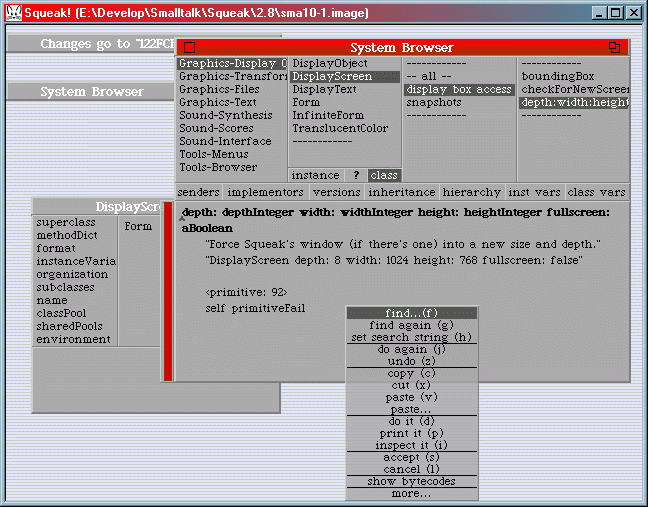The width and height of the screenshot is (648, 507).
Task: Click the senders button
Action: pyautogui.click(x=198, y=192)
